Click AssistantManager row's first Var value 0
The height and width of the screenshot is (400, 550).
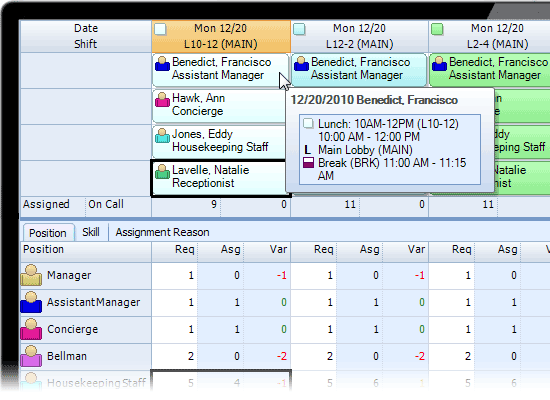click(284, 302)
